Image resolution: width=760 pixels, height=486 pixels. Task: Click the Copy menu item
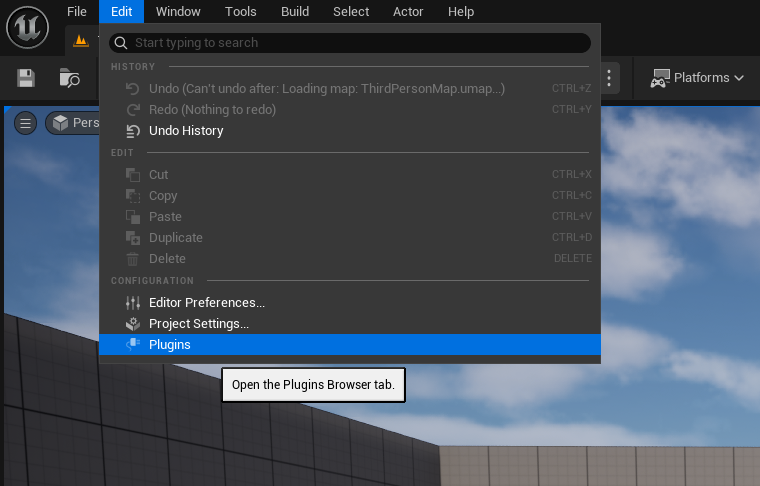pos(350,196)
